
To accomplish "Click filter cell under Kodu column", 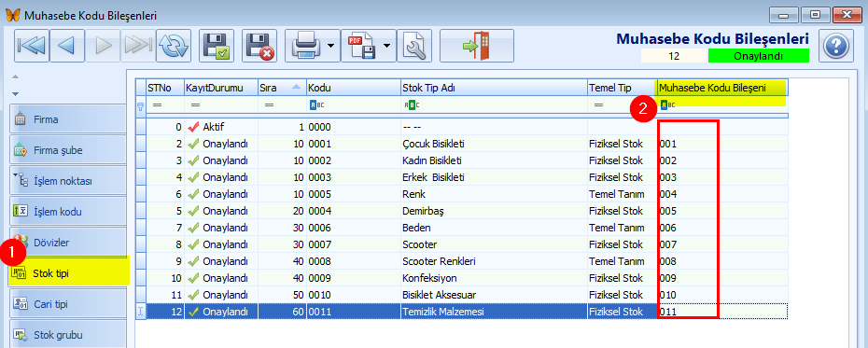I will tap(354, 104).
